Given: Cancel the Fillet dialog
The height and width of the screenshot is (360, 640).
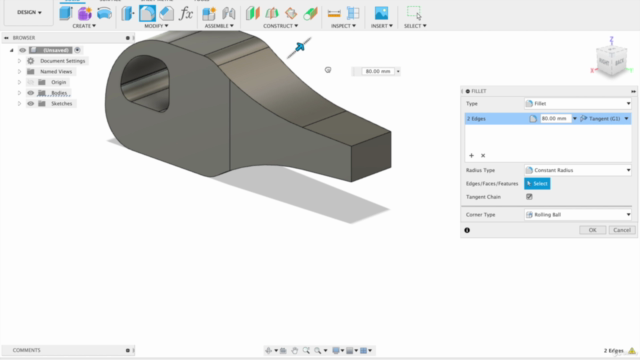Looking at the screenshot, I should tap(622, 230).
